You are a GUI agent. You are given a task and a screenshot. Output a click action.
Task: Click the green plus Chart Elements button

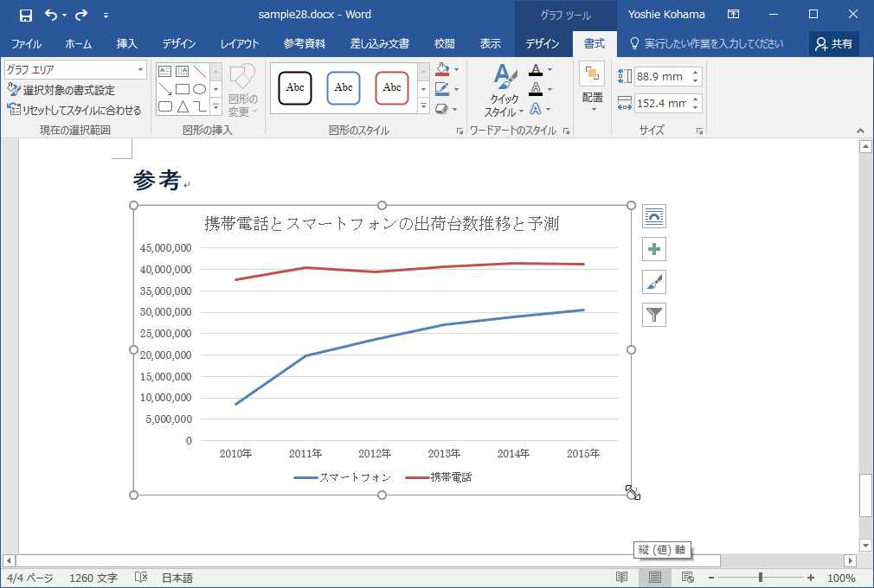point(654,249)
